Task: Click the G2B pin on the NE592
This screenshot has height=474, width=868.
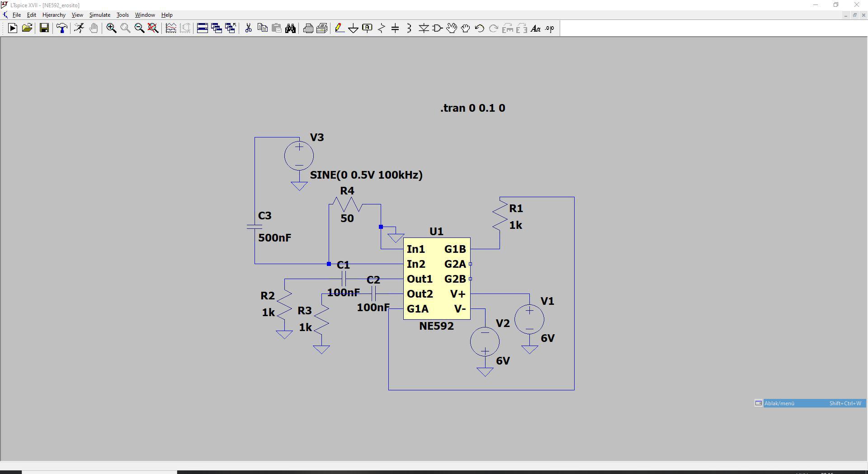Action: [x=455, y=279]
